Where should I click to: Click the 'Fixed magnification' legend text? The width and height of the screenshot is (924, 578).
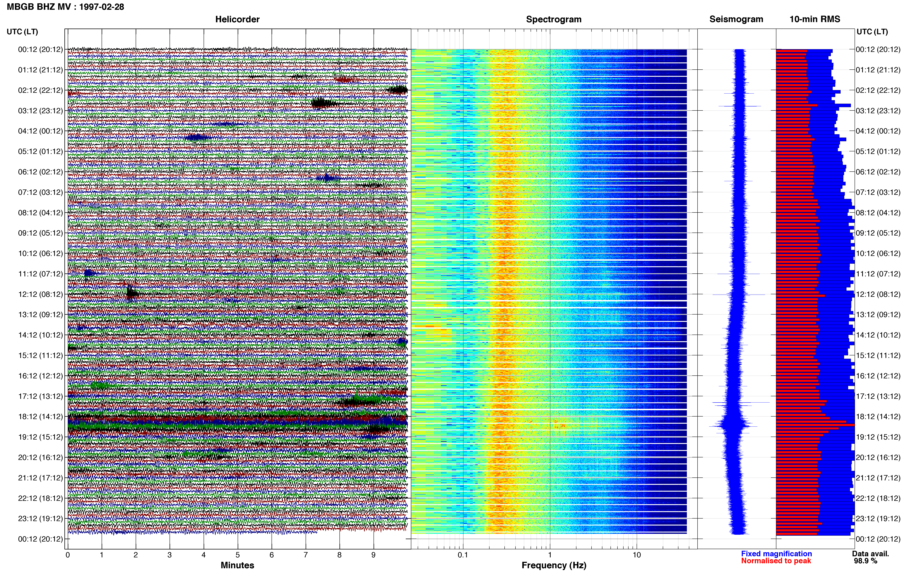[777, 554]
